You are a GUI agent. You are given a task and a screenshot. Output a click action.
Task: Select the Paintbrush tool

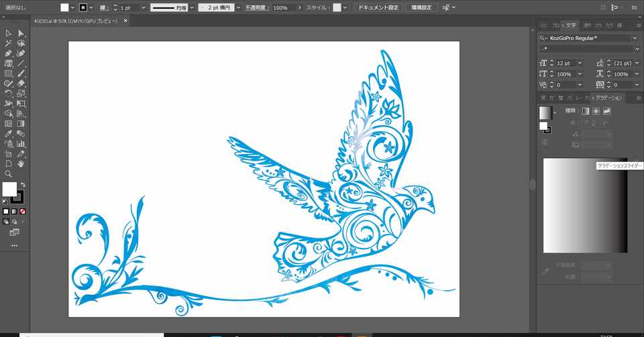[x=21, y=74]
